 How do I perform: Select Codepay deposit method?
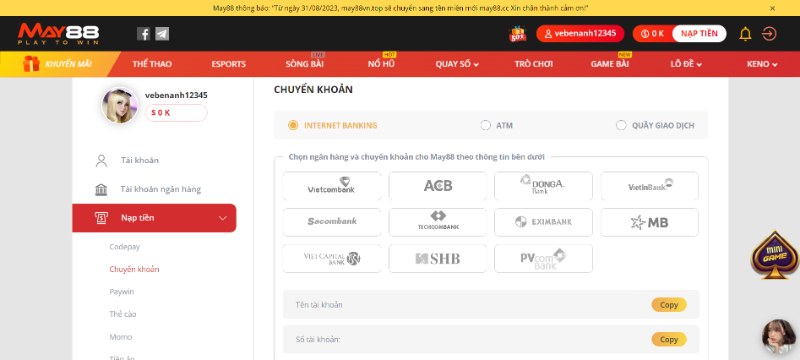coord(124,247)
